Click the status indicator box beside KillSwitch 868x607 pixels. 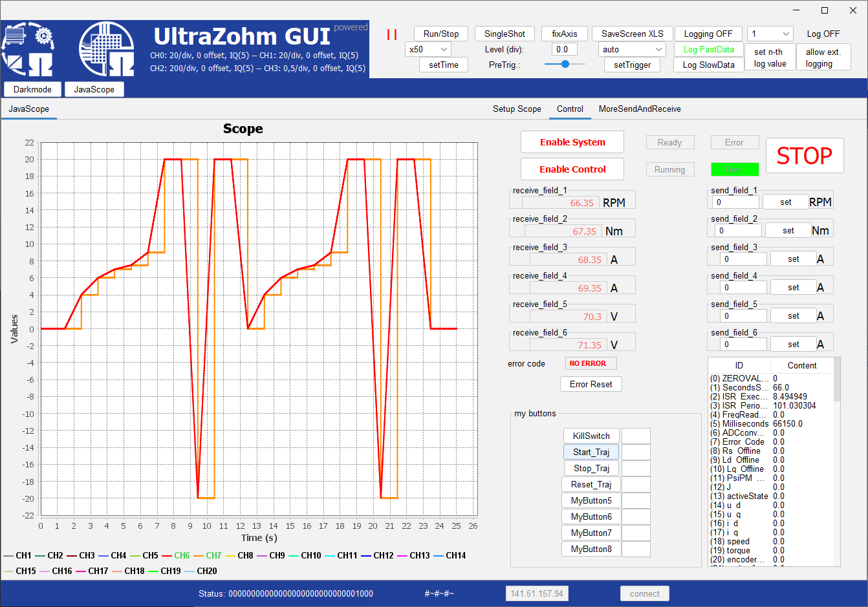click(x=636, y=436)
